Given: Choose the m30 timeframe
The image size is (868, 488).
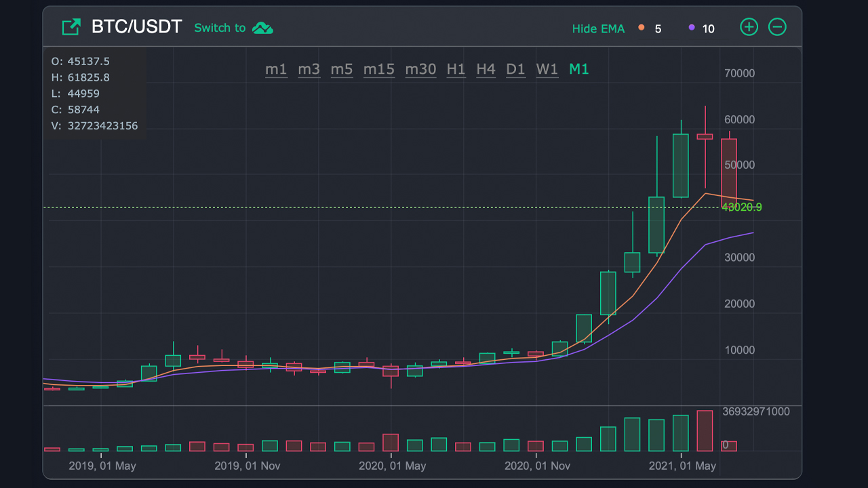Looking at the screenshot, I should [421, 69].
